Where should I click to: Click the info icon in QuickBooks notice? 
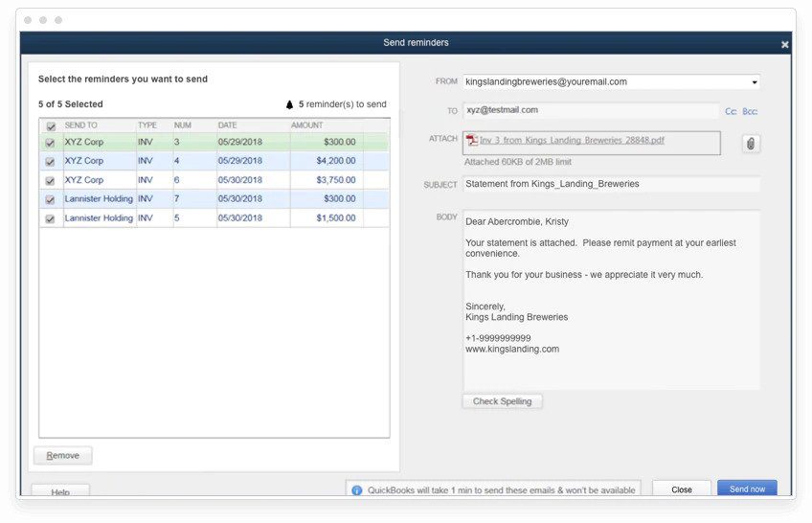pyautogui.click(x=356, y=489)
